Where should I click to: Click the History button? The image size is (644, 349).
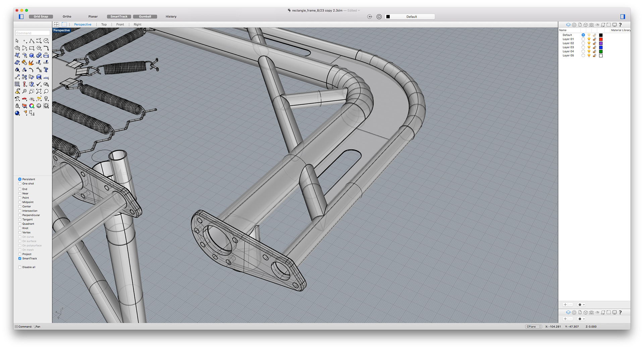pyautogui.click(x=171, y=16)
